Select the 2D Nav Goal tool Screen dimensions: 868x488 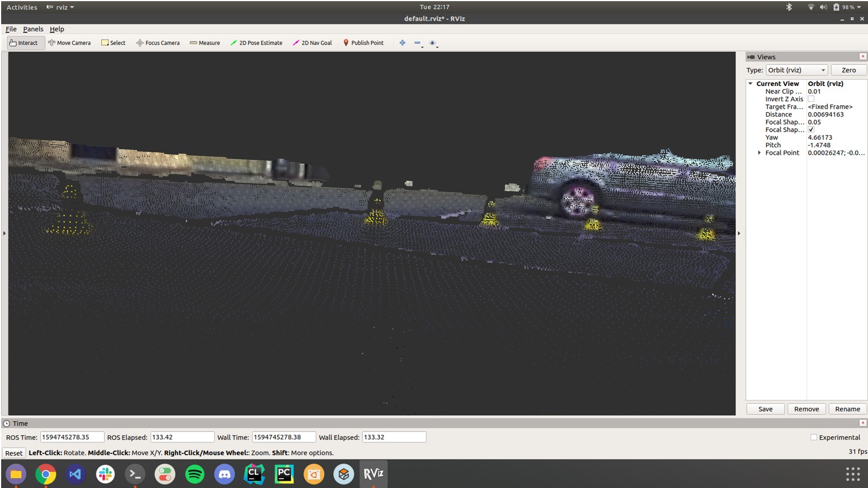point(312,43)
